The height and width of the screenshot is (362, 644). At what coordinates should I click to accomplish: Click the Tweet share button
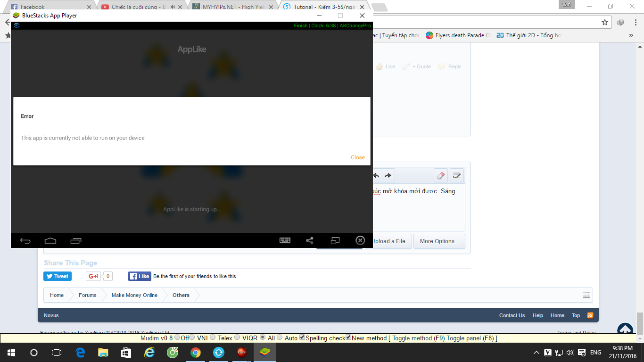58,276
